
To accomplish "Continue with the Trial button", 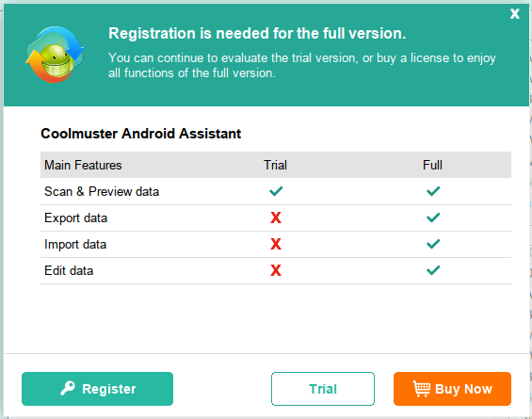I will click(x=323, y=389).
